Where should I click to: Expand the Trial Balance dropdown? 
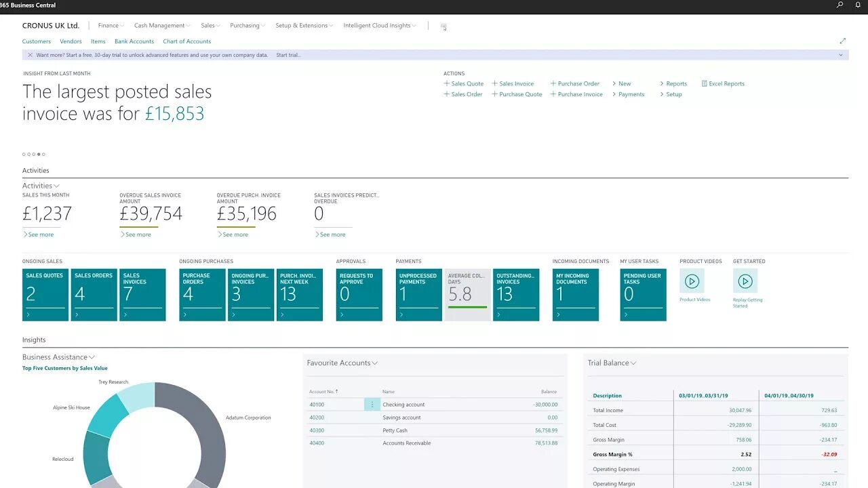tap(612, 363)
